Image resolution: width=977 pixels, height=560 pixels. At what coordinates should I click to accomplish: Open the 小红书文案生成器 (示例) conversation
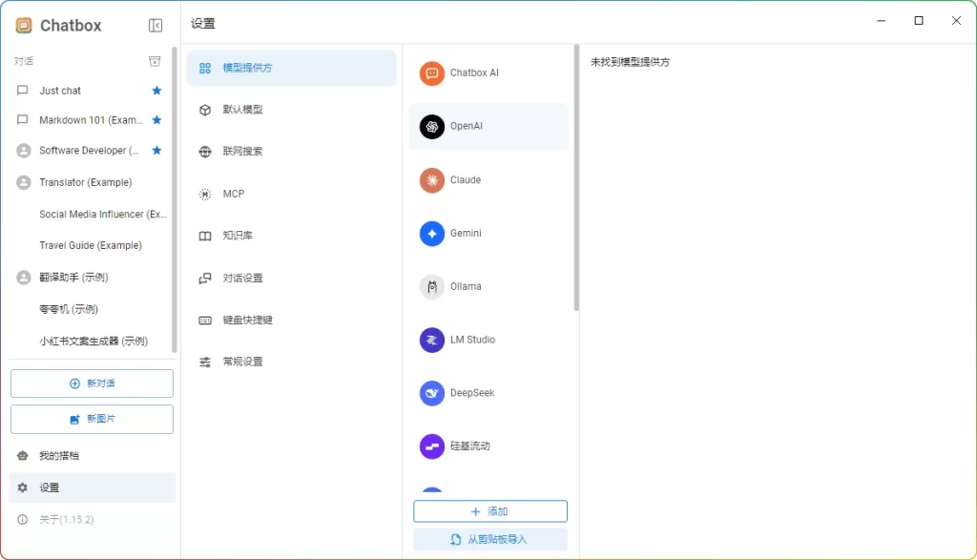coord(91,342)
